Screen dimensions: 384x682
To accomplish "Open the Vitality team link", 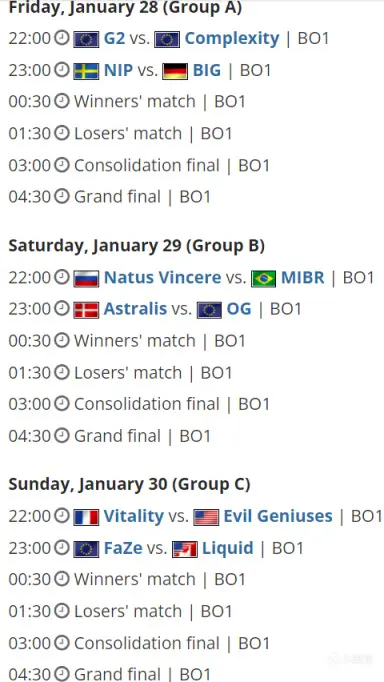I will (x=134, y=516).
